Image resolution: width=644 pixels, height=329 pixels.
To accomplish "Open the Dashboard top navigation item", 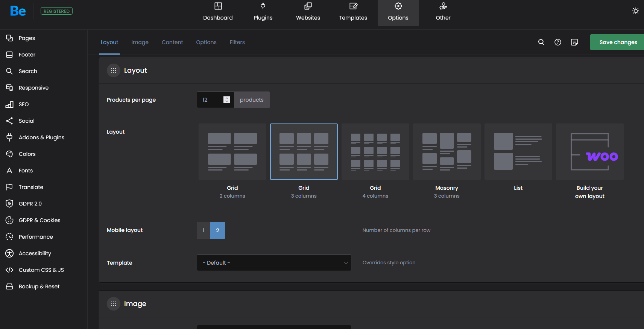I will [218, 12].
